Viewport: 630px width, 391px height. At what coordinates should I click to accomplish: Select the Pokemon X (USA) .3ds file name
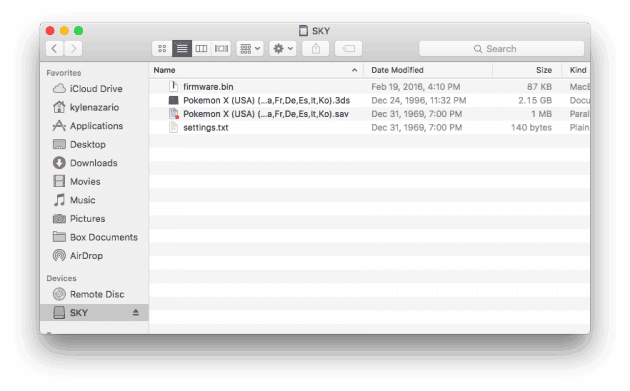(x=266, y=100)
